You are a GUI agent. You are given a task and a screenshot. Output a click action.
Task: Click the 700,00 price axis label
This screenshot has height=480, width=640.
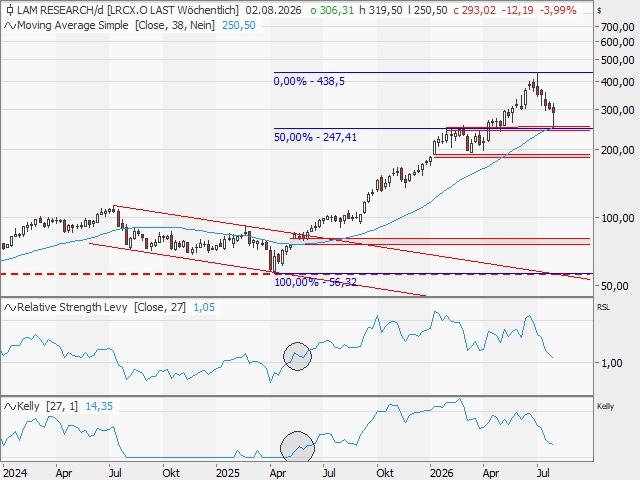(618, 27)
